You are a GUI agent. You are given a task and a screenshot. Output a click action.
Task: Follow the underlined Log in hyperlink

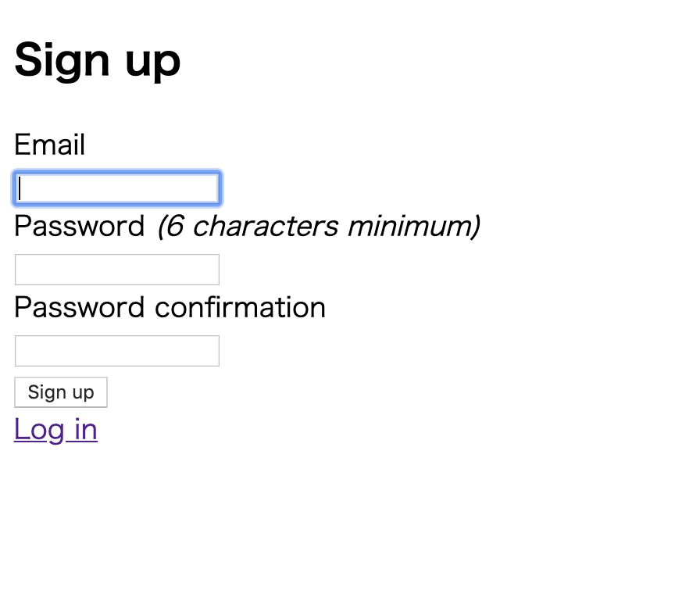click(x=55, y=429)
